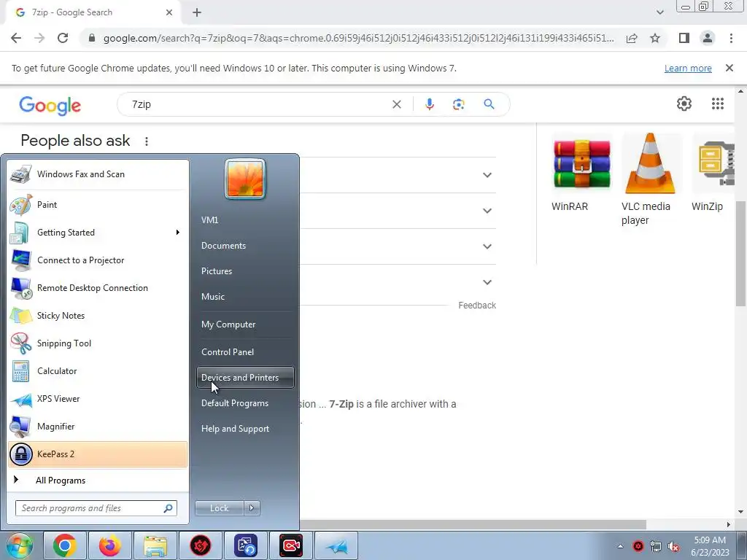Screen dimensions: 747x560
Task: Open Google quick settings gear
Action: pyautogui.click(x=684, y=104)
